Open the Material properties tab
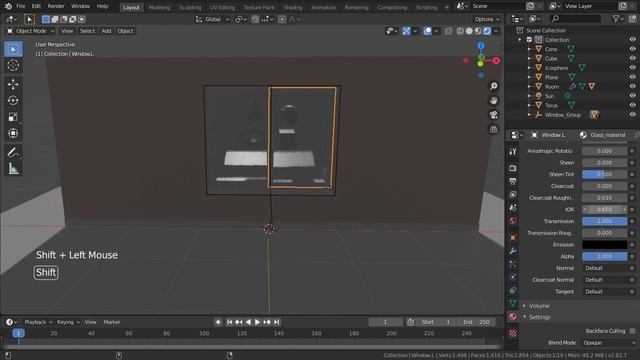Screen dimensions: 640x360 pyautogui.click(x=513, y=316)
